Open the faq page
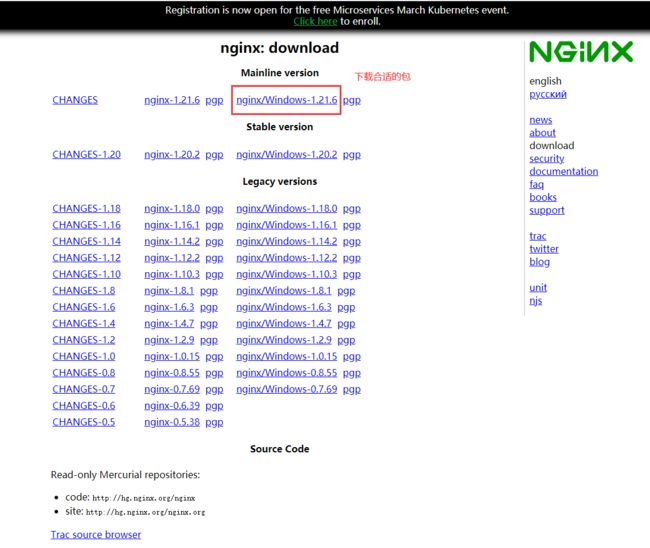The height and width of the screenshot is (548, 650). (x=536, y=184)
